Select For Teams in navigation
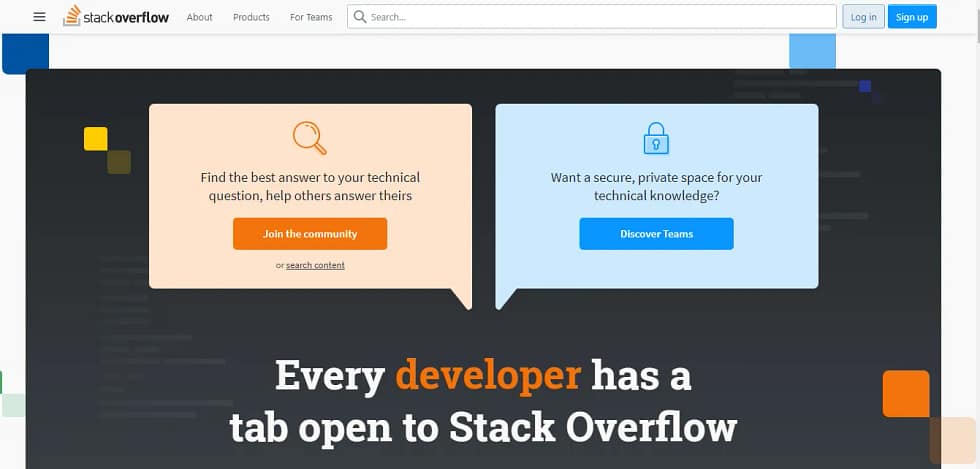 pyautogui.click(x=311, y=17)
